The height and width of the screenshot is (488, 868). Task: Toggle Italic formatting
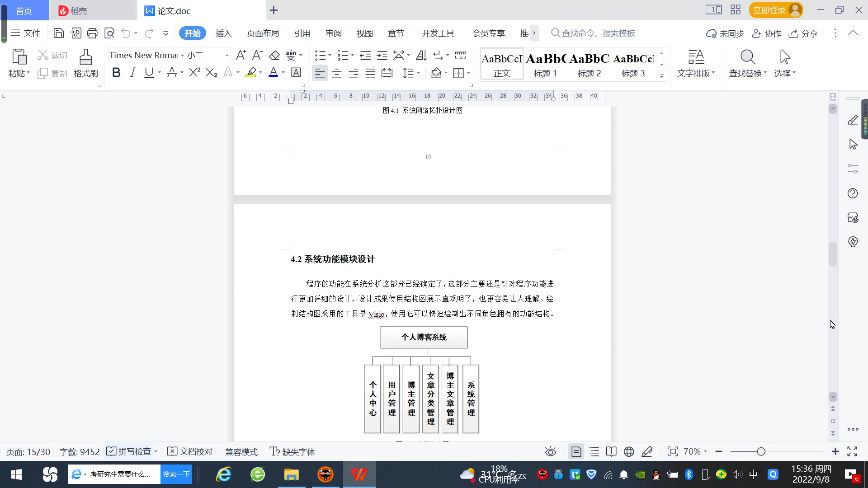click(132, 72)
